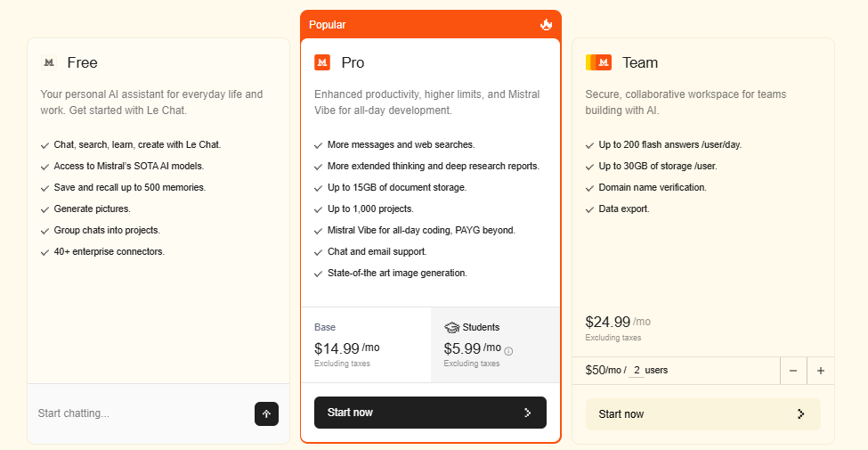Click checkmark beside Up to 1,000 projects

point(319,209)
